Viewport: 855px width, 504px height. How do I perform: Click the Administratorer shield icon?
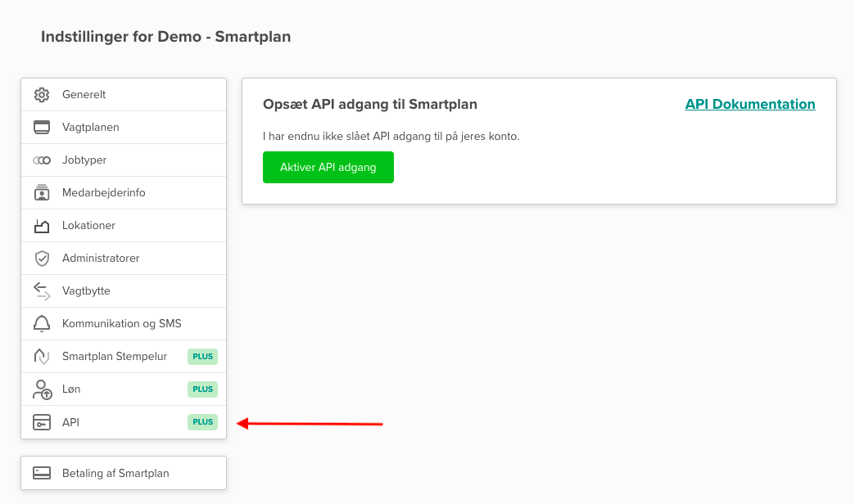tap(42, 259)
